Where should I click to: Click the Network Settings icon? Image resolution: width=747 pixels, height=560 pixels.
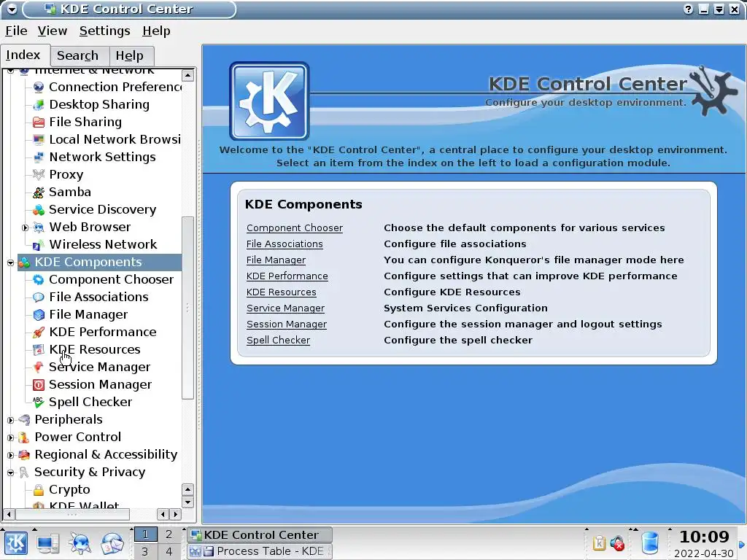coord(39,157)
